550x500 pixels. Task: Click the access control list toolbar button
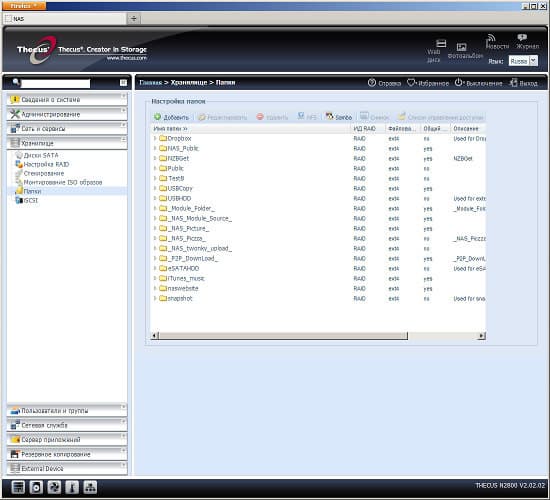(441, 117)
